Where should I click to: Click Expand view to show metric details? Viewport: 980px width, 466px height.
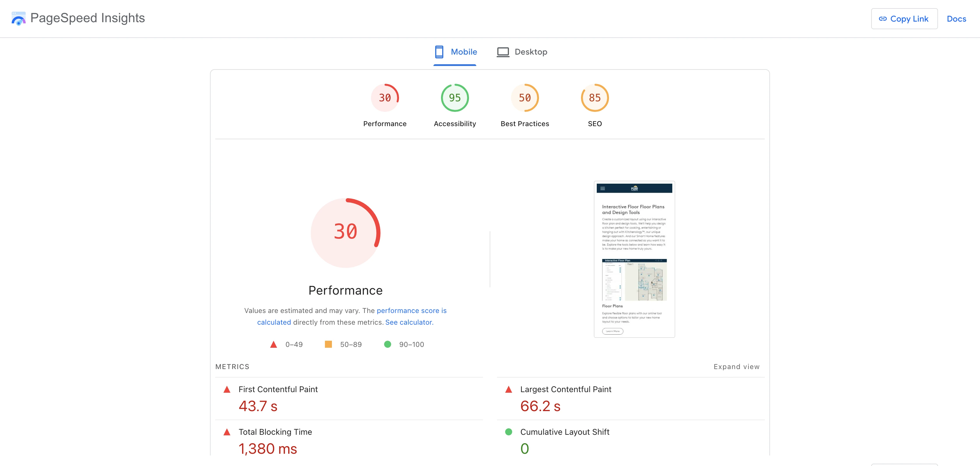(x=736, y=367)
